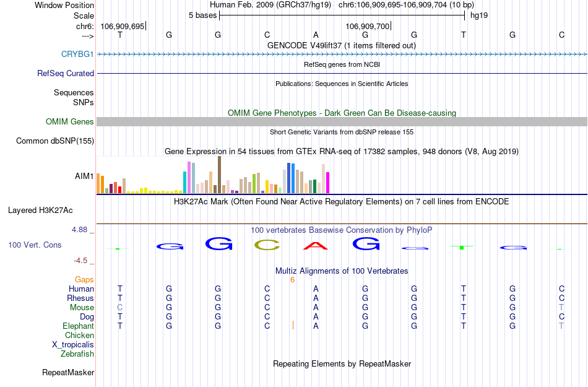
Task: Open the AIM1 GTEx expression label
Action: coord(84,176)
